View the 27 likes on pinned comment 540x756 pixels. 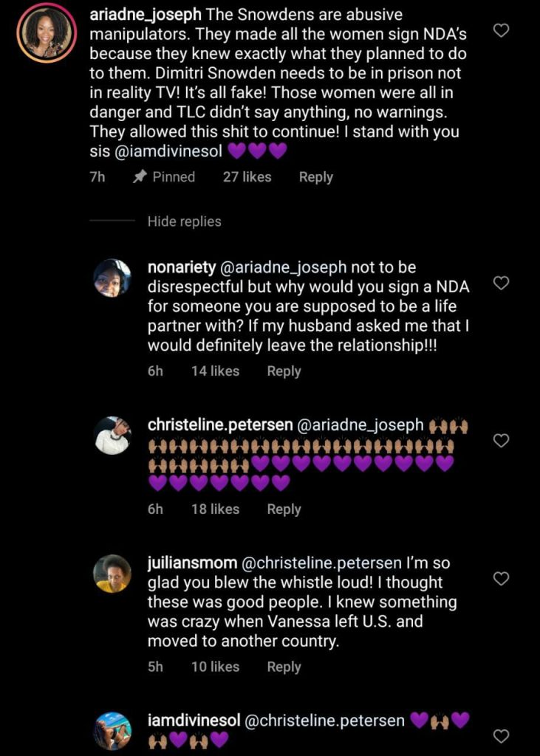tap(247, 177)
